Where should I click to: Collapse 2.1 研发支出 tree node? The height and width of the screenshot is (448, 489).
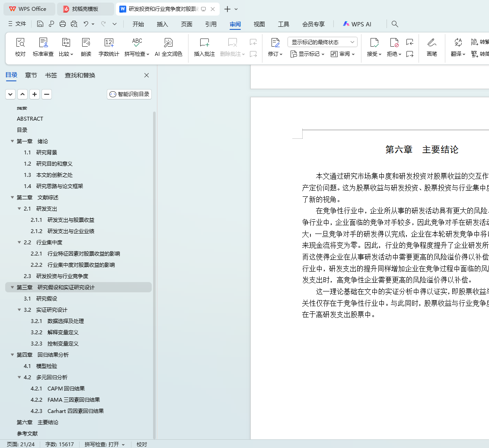(x=19, y=208)
